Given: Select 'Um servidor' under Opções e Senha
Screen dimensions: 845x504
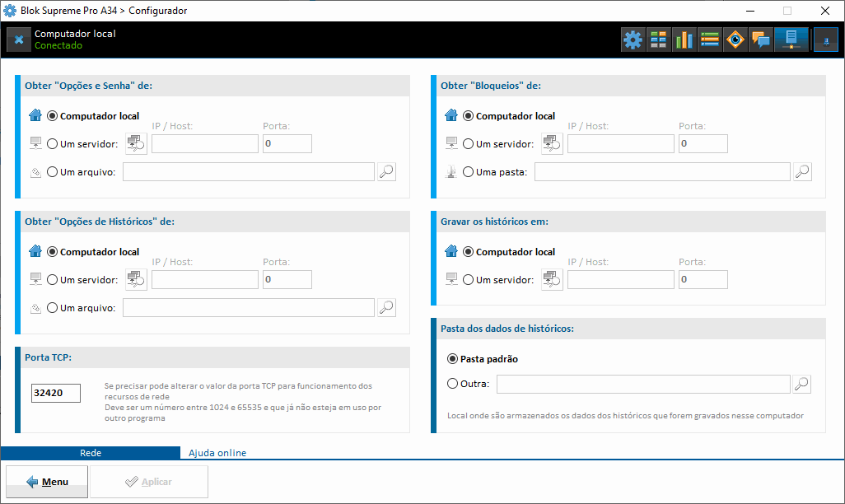Looking at the screenshot, I should (53, 144).
